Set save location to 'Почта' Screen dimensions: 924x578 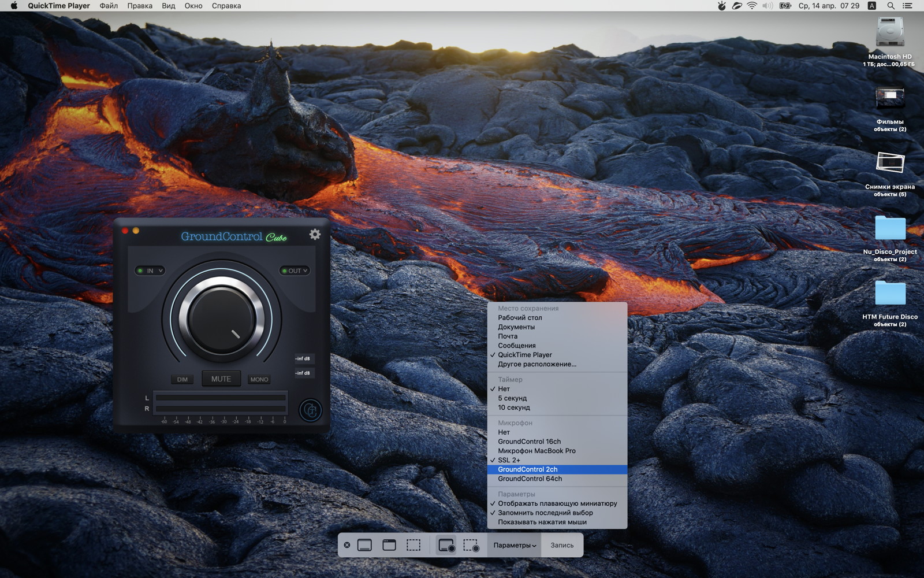pos(557,336)
